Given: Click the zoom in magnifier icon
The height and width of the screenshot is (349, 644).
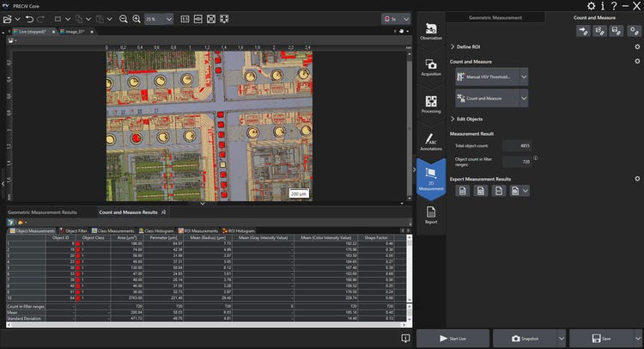Looking at the screenshot, I should (136, 17).
